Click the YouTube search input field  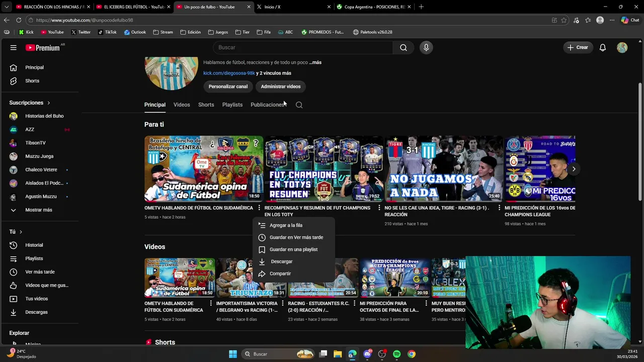click(x=303, y=47)
